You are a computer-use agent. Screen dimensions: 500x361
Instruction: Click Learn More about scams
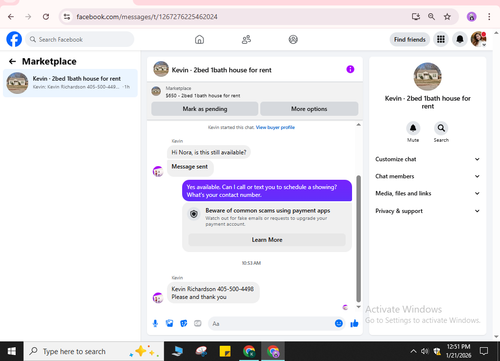point(267,240)
